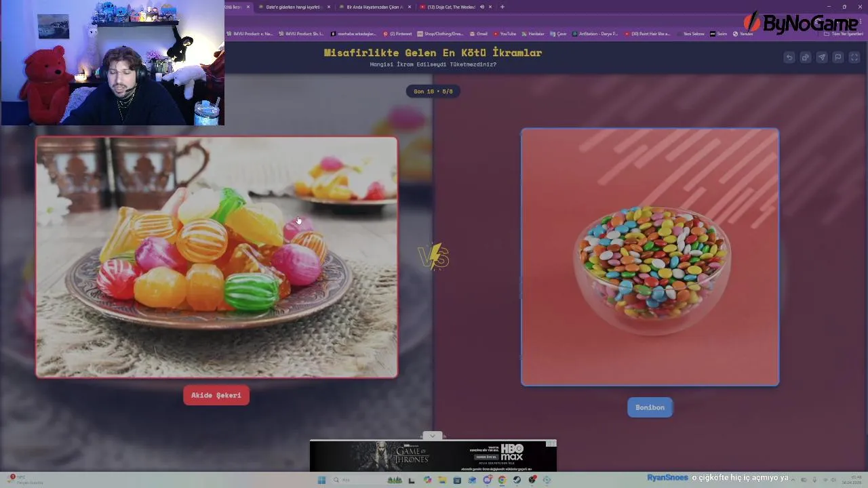Click the flag report icon
Screen dimensions: 868x488
pyautogui.click(x=838, y=58)
